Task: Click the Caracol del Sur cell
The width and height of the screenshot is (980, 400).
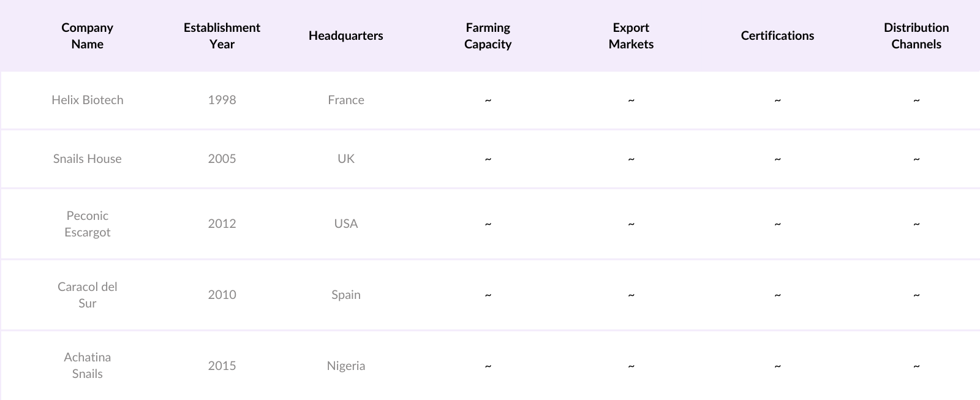Action: 88,295
